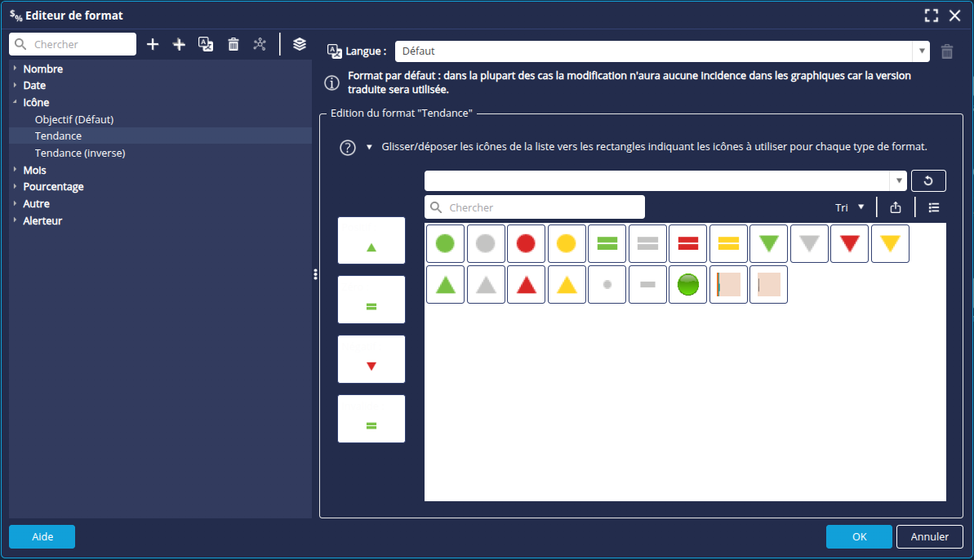Click the help question mark icon
Viewport: 974px width, 560px height.
point(348,148)
